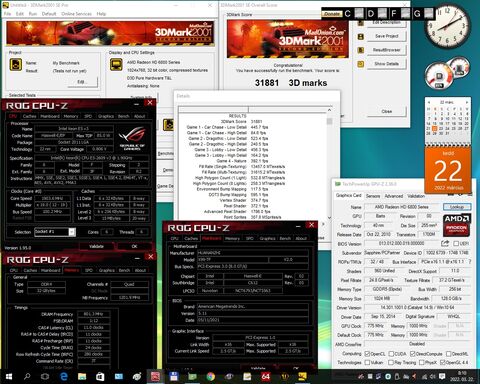The image size is (480, 384).
Task: Switch to the 3DMark2001 yellow taskbar icon
Action: [x=302, y=377]
